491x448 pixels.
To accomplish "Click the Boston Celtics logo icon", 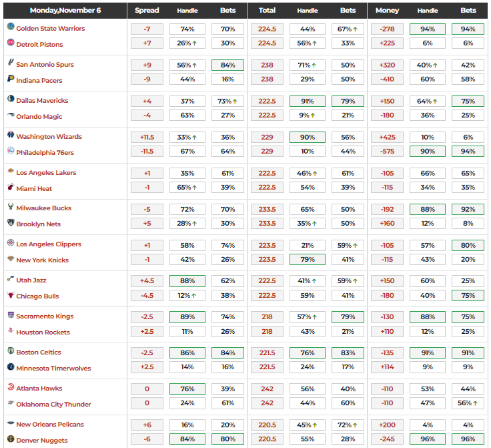I will coord(11,351).
